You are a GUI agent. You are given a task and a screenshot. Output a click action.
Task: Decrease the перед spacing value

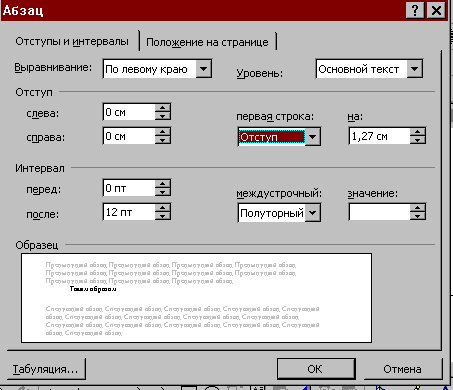(x=163, y=192)
